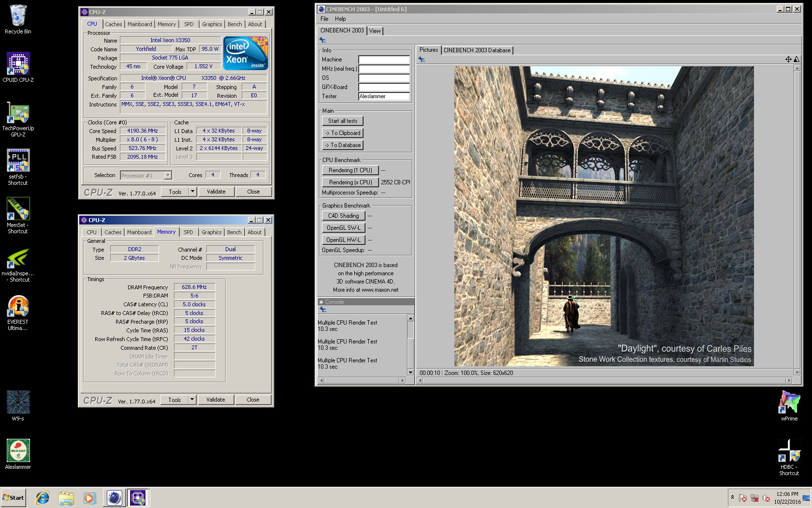
Task: Click the Intel Xeon inside logo
Action: (x=246, y=53)
